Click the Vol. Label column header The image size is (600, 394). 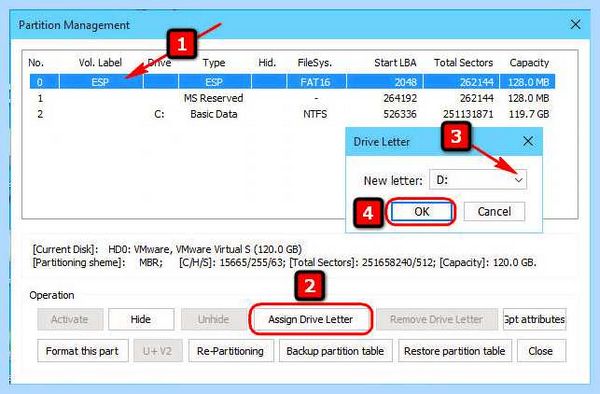click(x=100, y=63)
